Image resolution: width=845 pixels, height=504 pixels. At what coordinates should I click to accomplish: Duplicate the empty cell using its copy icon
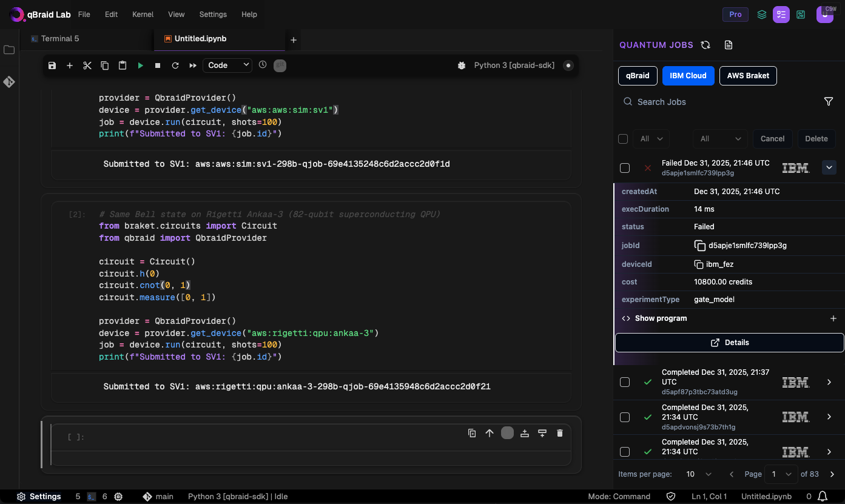click(472, 433)
